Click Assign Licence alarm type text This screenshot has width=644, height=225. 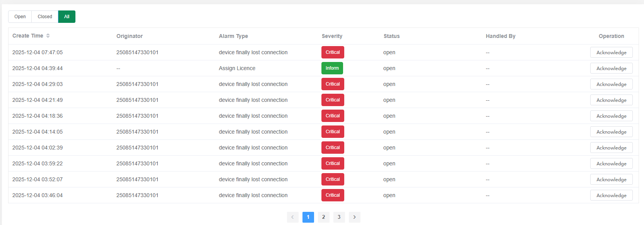coord(237,68)
